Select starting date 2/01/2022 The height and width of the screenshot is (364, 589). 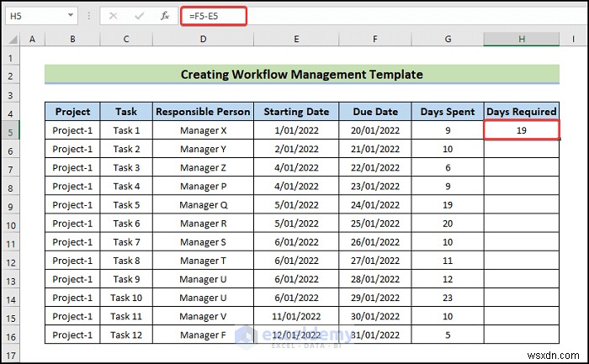[x=296, y=149]
